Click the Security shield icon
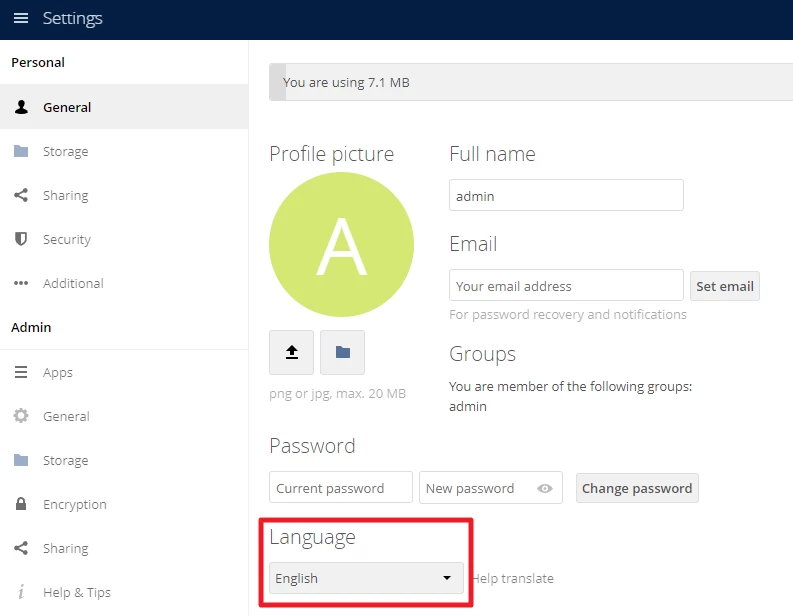 tap(21, 240)
